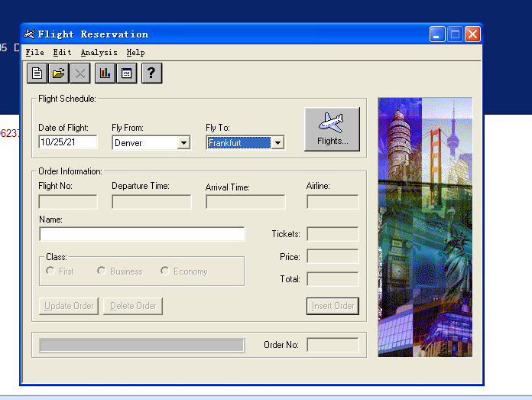The width and height of the screenshot is (532, 400).
Task: Open the Graph chart toolbar icon
Action: tap(105, 73)
